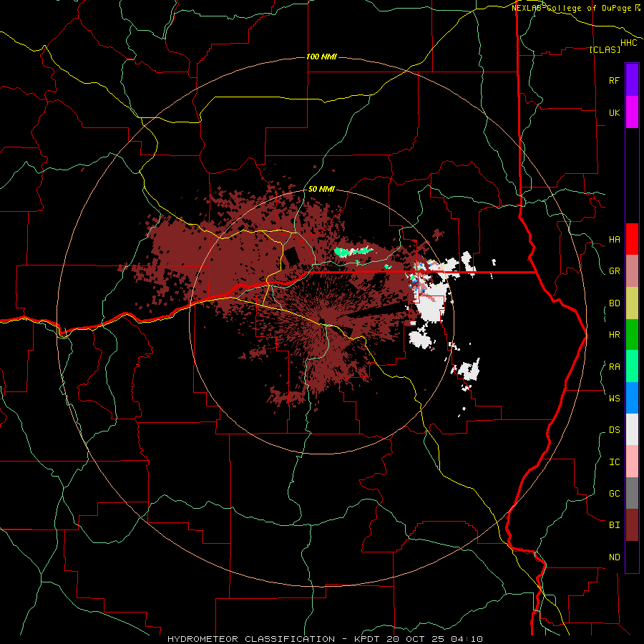
Task: Click the '[CLAS]' units label
Action: pyautogui.click(x=605, y=49)
